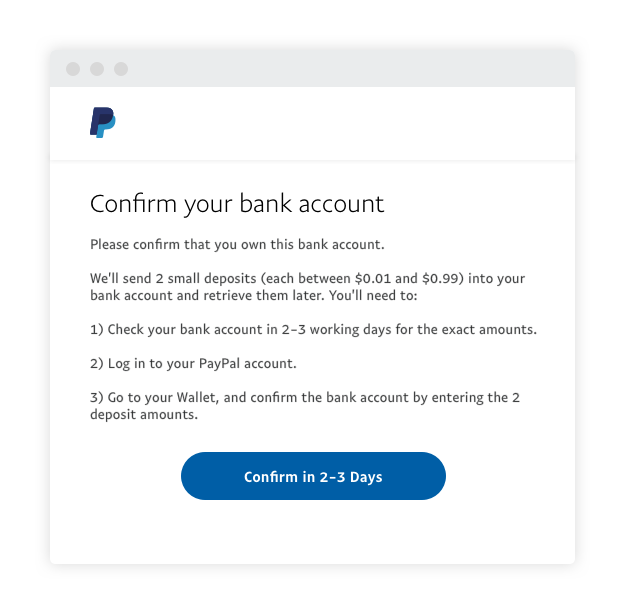Viewport: 625px width, 614px height.
Task: Click the "Confirm your bank account" heading
Action: click(237, 204)
